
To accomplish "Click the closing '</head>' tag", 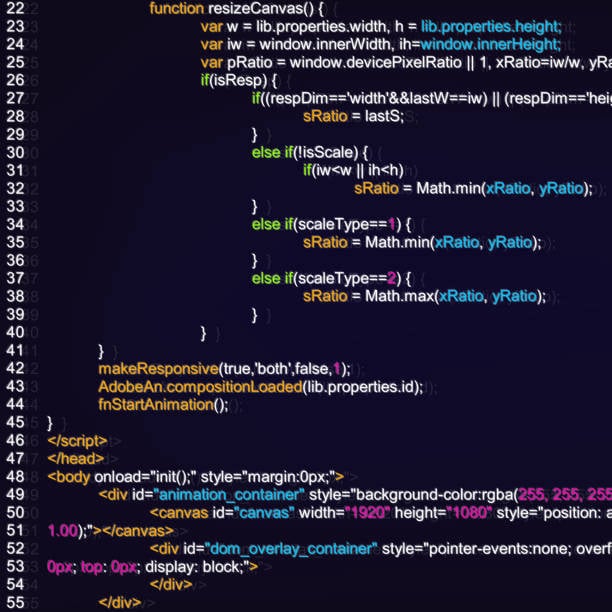I will (76, 459).
